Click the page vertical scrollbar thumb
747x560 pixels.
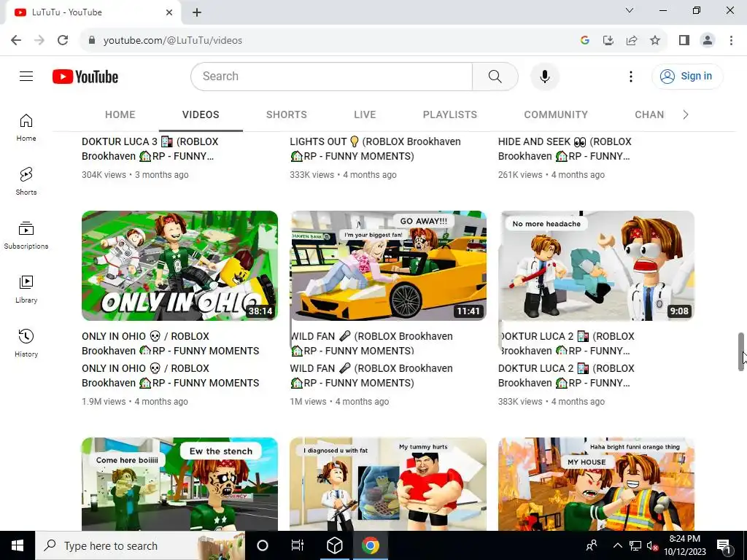click(741, 351)
